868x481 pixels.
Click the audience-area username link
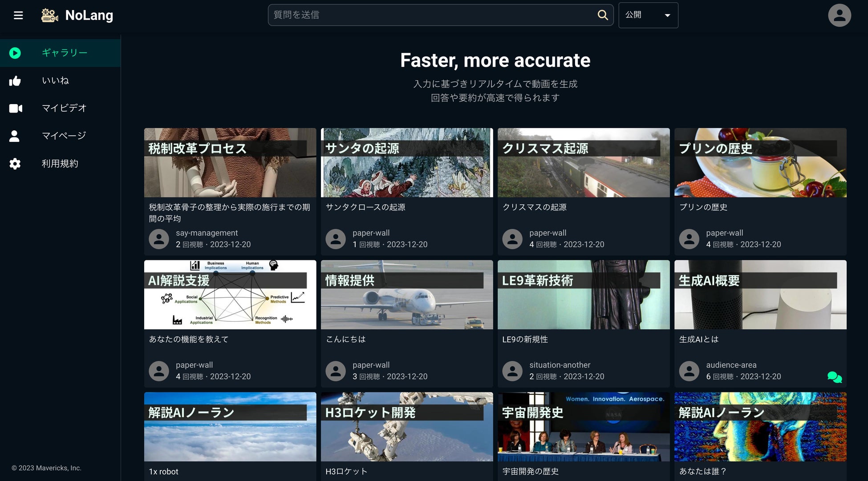tap(731, 365)
